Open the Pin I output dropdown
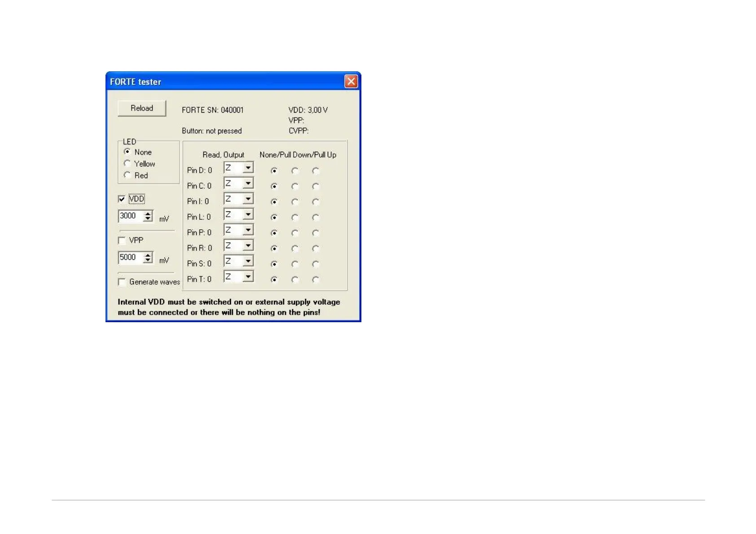The width and height of the screenshot is (756, 534). 248,199
